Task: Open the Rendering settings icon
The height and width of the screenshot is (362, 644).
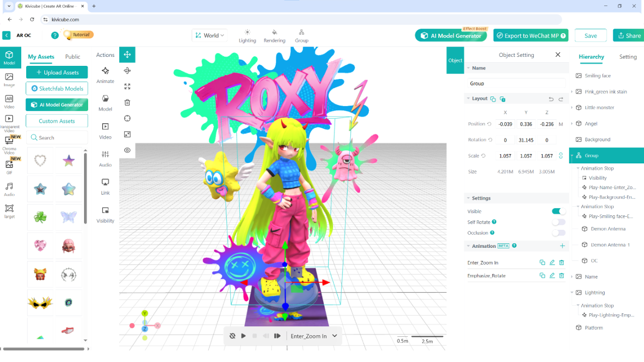Action: point(274,32)
